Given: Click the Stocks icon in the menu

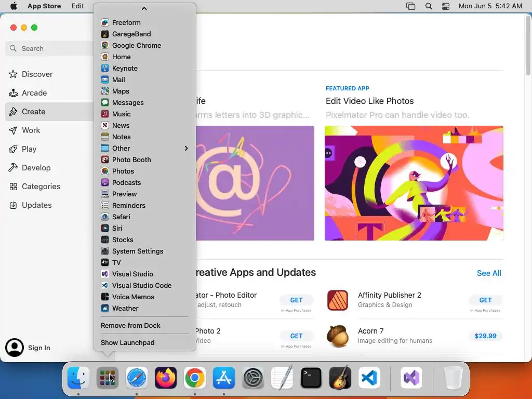Looking at the screenshot, I should pos(105,240).
